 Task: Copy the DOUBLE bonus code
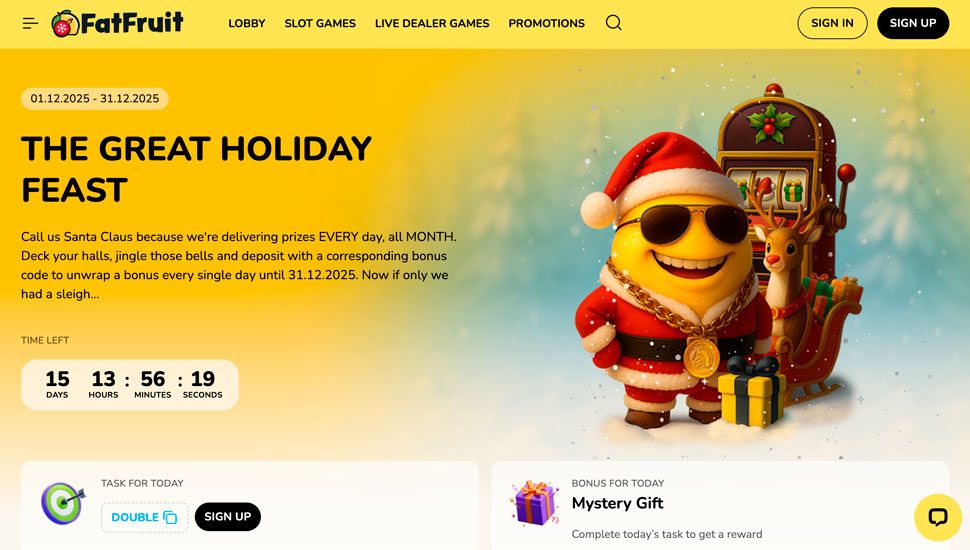[170, 518]
